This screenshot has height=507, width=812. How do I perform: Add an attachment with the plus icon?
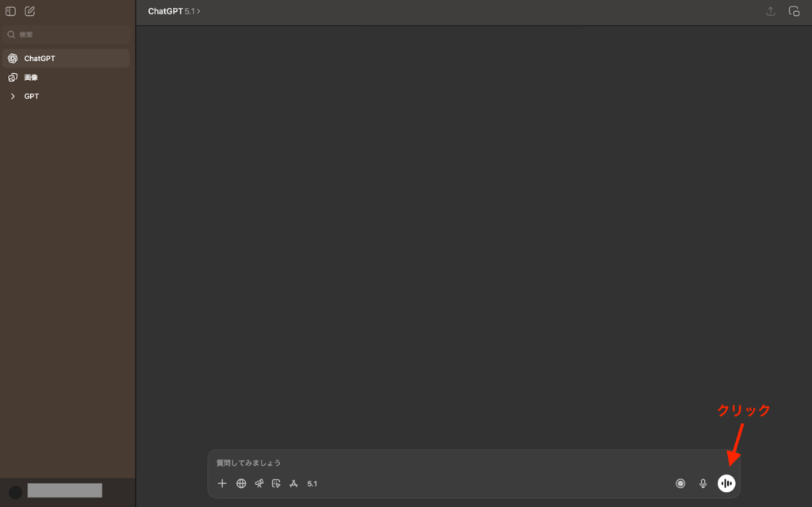click(x=222, y=483)
